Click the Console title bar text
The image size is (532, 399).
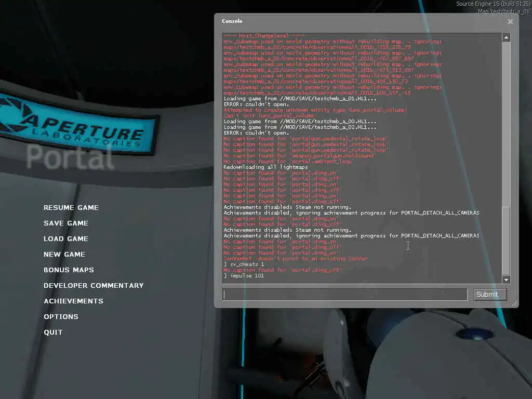point(232,21)
